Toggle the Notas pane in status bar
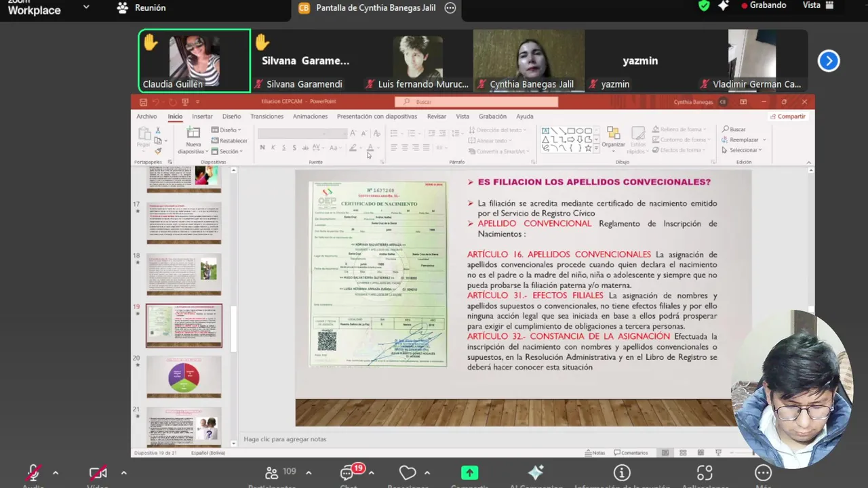The image size is (868, 488). pyautogui.click(x=595, y=453)
